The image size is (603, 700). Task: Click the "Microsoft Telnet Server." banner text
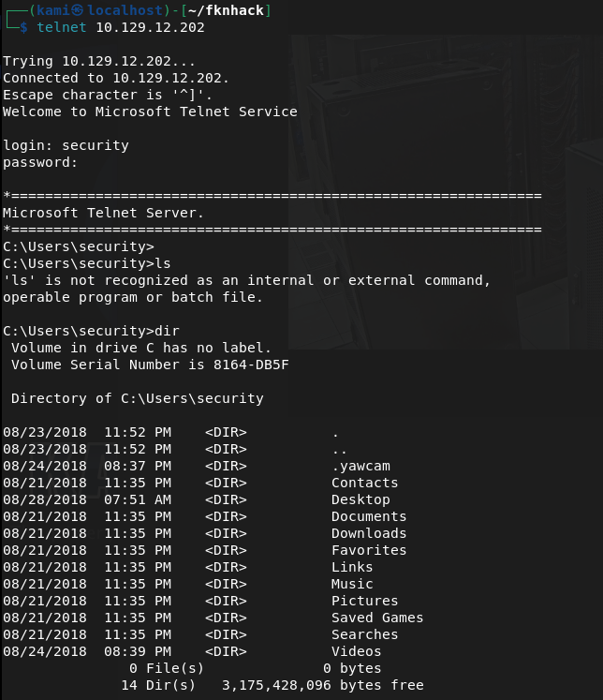103,213
